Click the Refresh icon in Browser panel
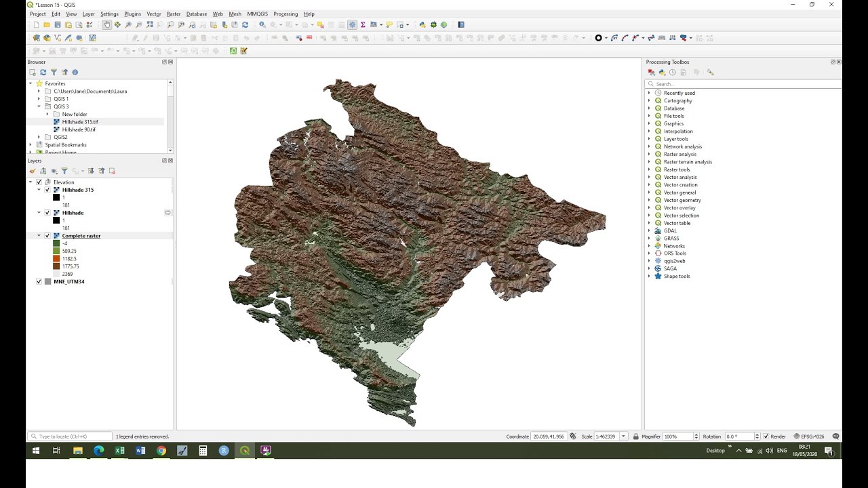The image size is (868, 488). coord(43,72)
